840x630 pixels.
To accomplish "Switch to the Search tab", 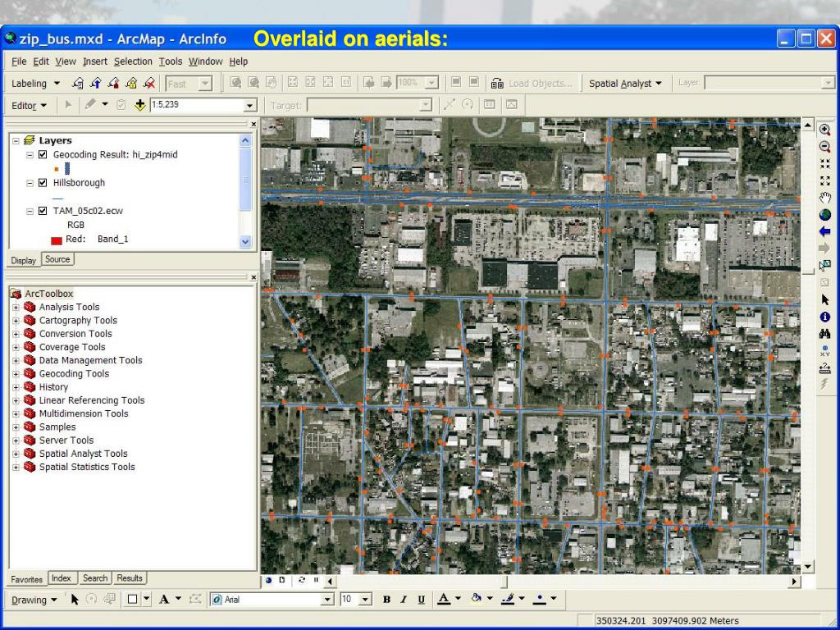I will 95,578.
